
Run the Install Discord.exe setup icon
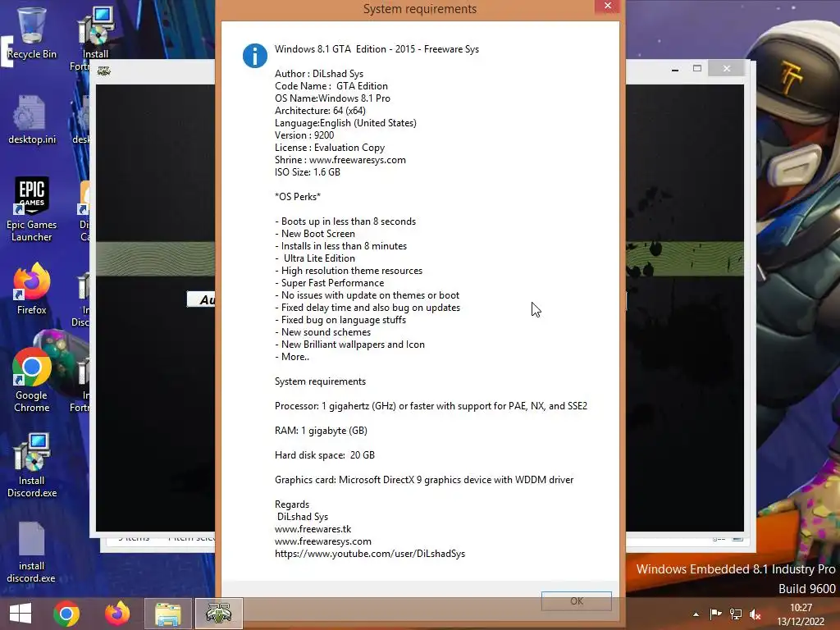click(x=32, y=465)
